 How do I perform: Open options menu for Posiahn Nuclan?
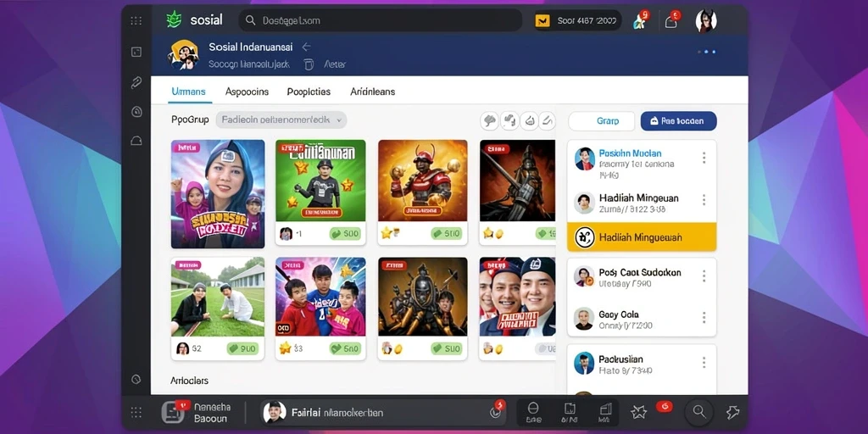click(704, 159)
